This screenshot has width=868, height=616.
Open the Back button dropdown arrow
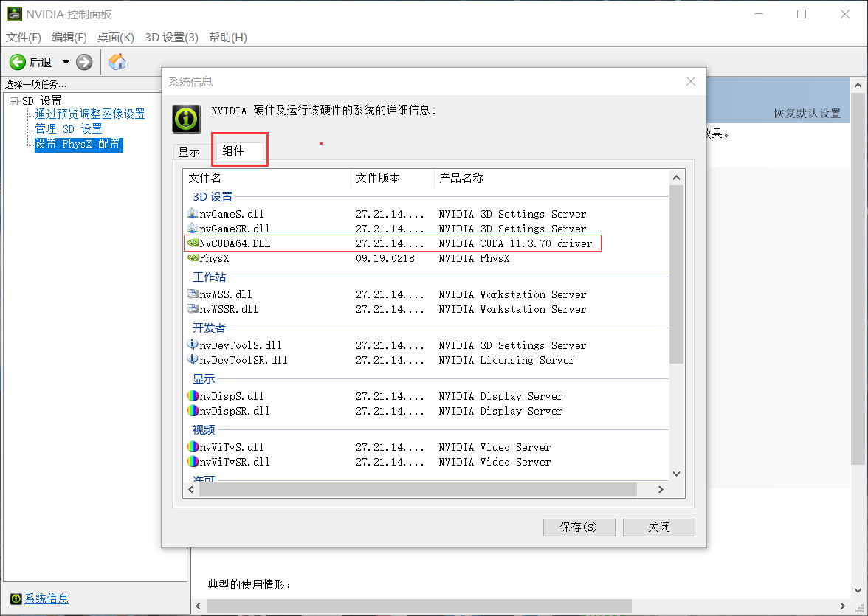[x=65, y=62]
